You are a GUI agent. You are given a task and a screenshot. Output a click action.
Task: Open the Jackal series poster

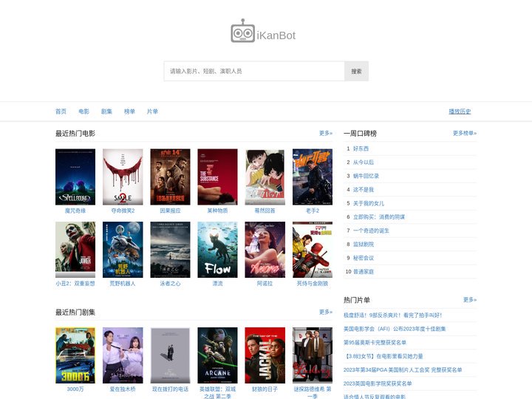(265, 355)
